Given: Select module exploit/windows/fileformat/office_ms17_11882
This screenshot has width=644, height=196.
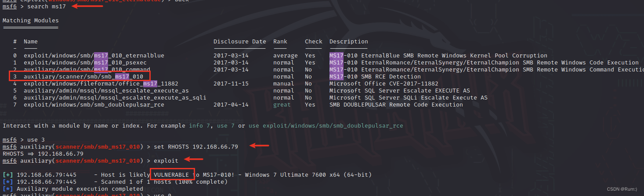Looking at the screenshot, I should coord(101,84).
